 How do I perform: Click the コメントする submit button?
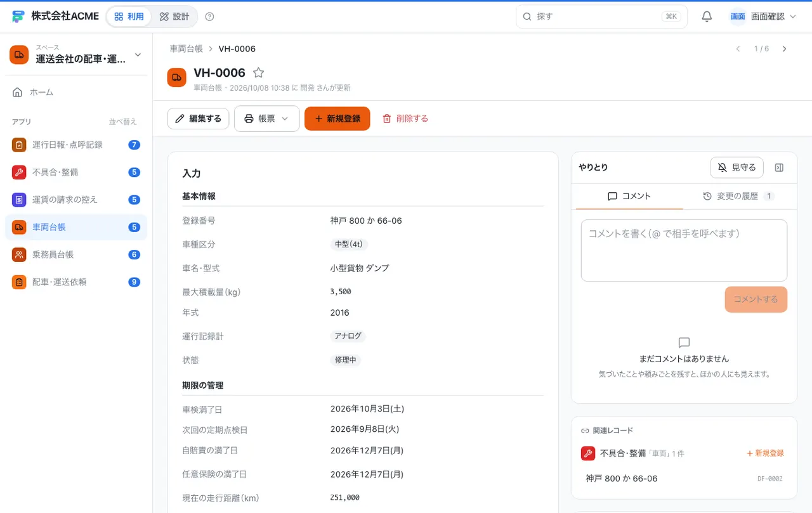click(x=756, y=299)
